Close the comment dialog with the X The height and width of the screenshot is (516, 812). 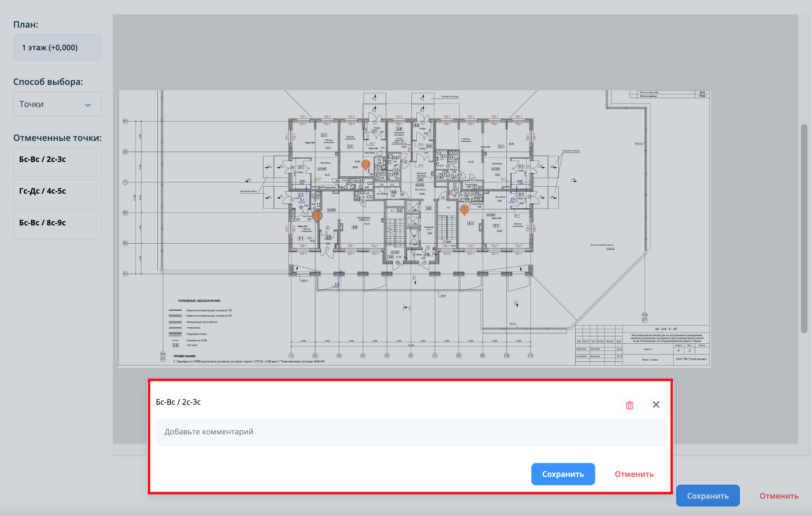(656, 405)
